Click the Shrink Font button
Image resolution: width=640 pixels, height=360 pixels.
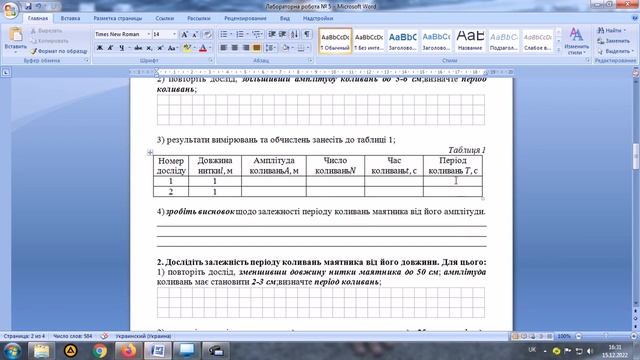(195, 35)
